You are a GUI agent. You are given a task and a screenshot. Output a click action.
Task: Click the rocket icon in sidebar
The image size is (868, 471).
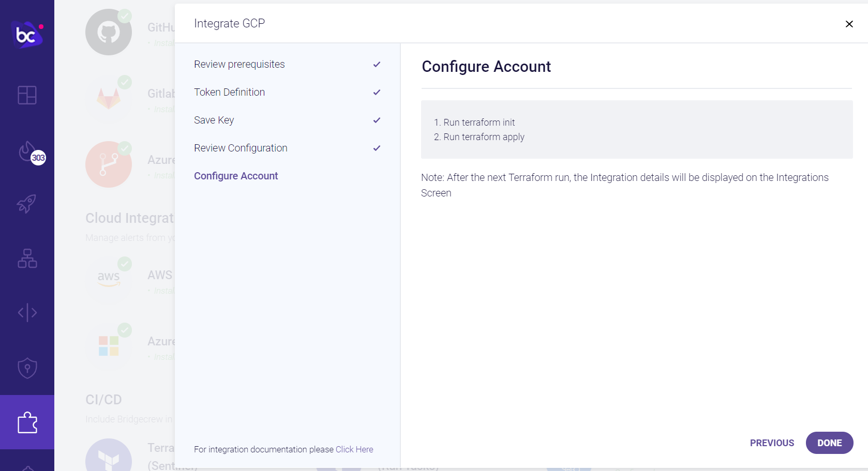click(x=26, y=204)
